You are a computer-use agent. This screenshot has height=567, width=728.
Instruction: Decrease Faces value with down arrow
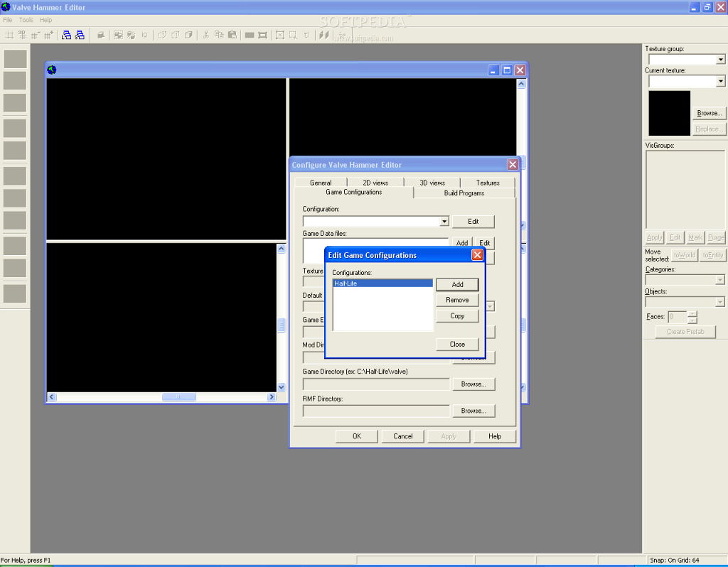[692, 320]
